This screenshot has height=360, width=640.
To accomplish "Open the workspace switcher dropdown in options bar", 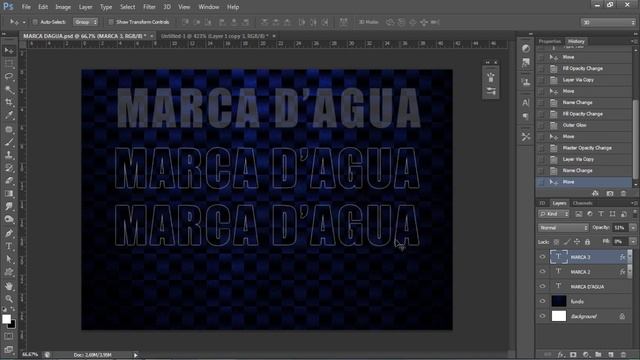I will [x=608, y=22].
